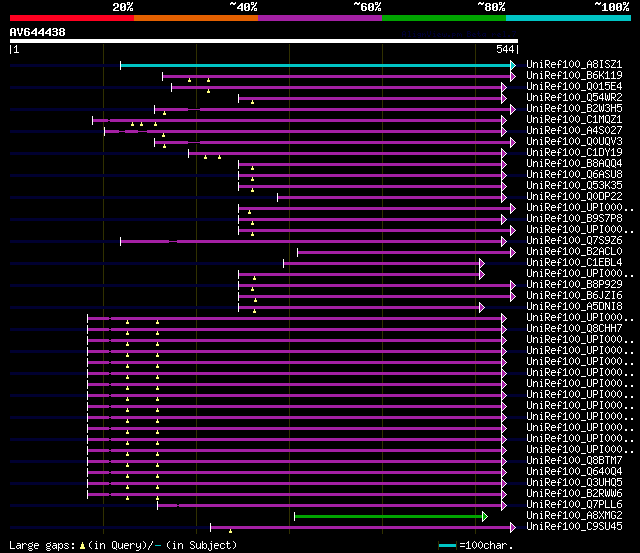Click the cyan alignment bar for A8ISZ1
The image size is (640, 553).
point(315,65)
